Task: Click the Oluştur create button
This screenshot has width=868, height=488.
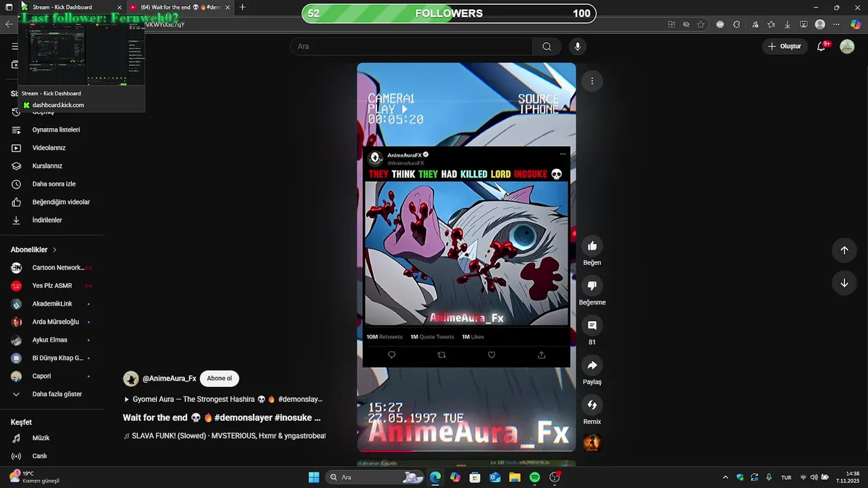Action: coord(785,46)
